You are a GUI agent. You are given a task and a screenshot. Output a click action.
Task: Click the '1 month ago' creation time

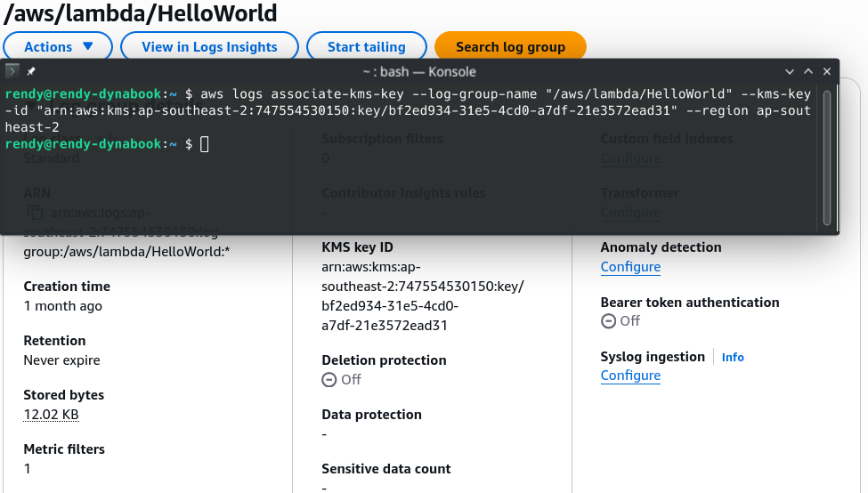(62, 306)
